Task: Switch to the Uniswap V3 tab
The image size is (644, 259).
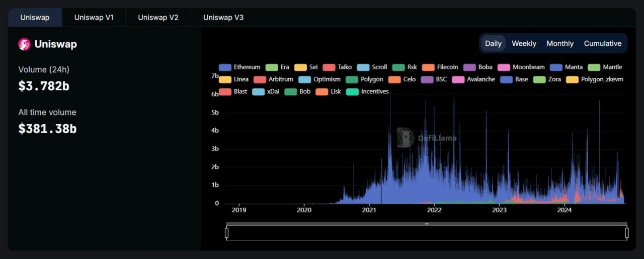Action: coord(223,17)
